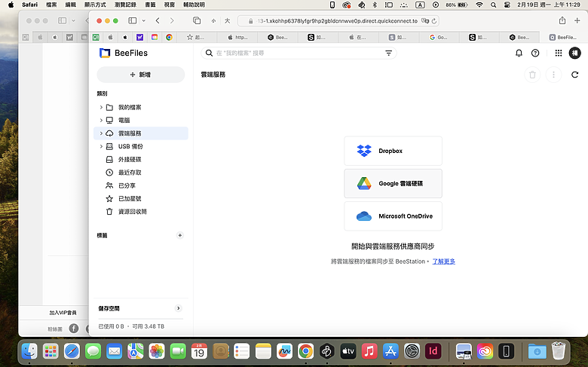Click Facebook icon in background window

coord(74,329)
